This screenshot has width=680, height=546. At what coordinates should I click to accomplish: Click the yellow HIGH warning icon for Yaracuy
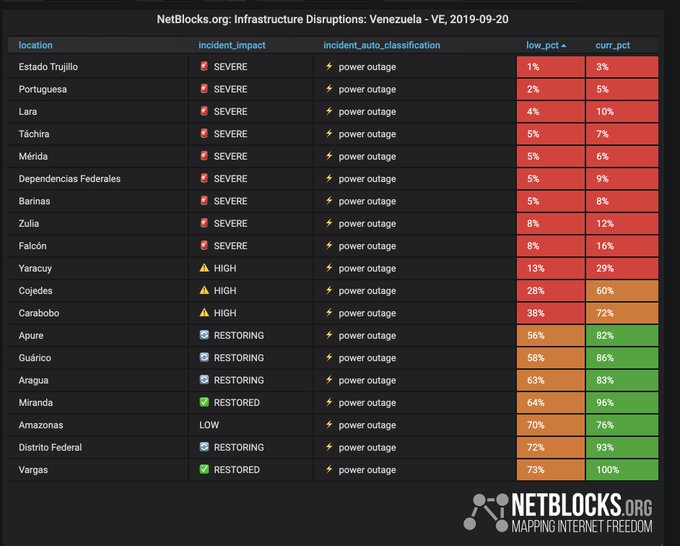204,268
